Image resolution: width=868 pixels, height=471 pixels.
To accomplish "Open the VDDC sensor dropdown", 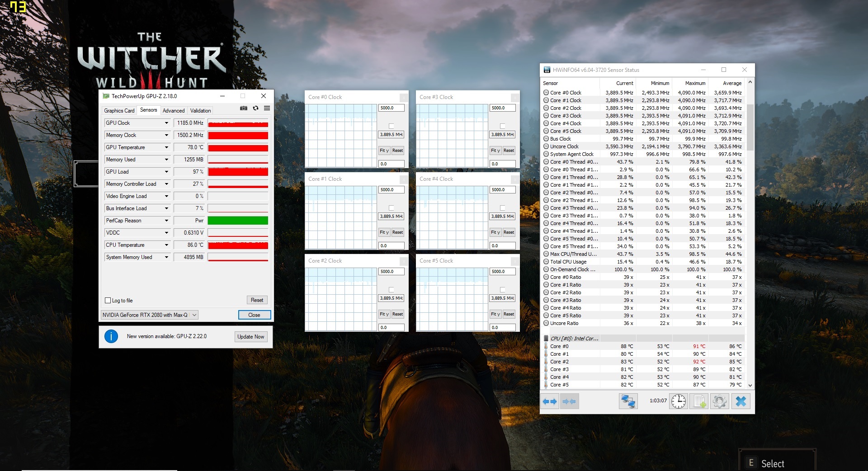I will (166, 233).
